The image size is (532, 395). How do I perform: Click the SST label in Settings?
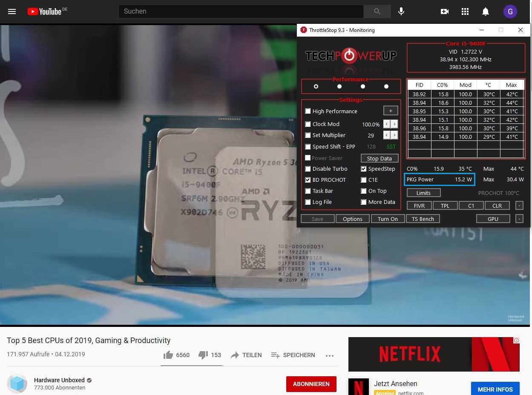point(391,146)
